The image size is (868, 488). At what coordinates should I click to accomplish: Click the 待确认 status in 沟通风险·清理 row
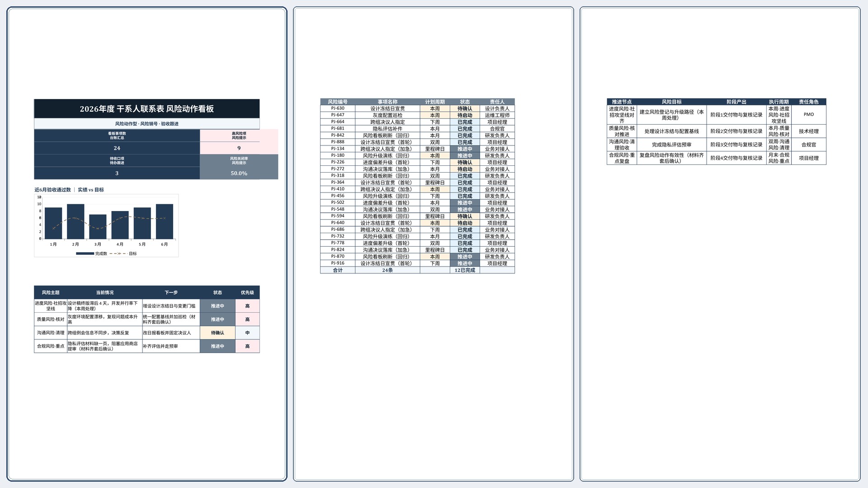coord(217,333)
